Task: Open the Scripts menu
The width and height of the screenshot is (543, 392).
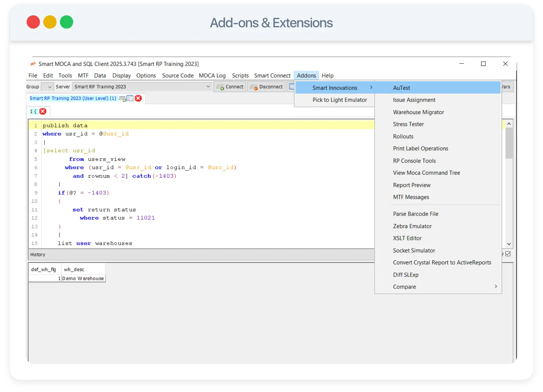Action: (x=240, y=76)
